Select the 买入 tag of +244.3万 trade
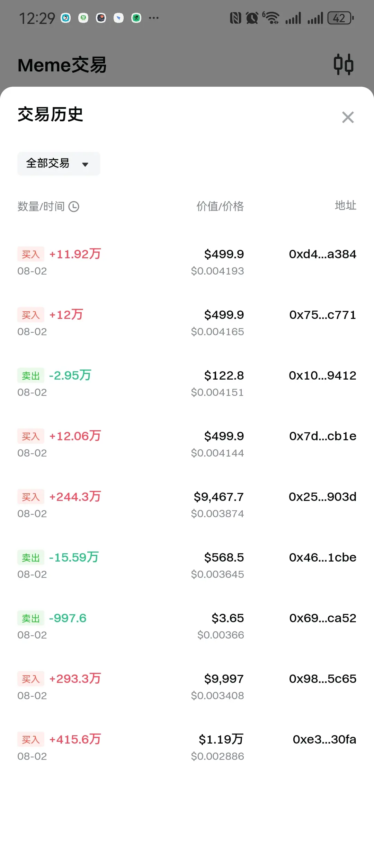374x868 pixels. click(x=31, y=497)
